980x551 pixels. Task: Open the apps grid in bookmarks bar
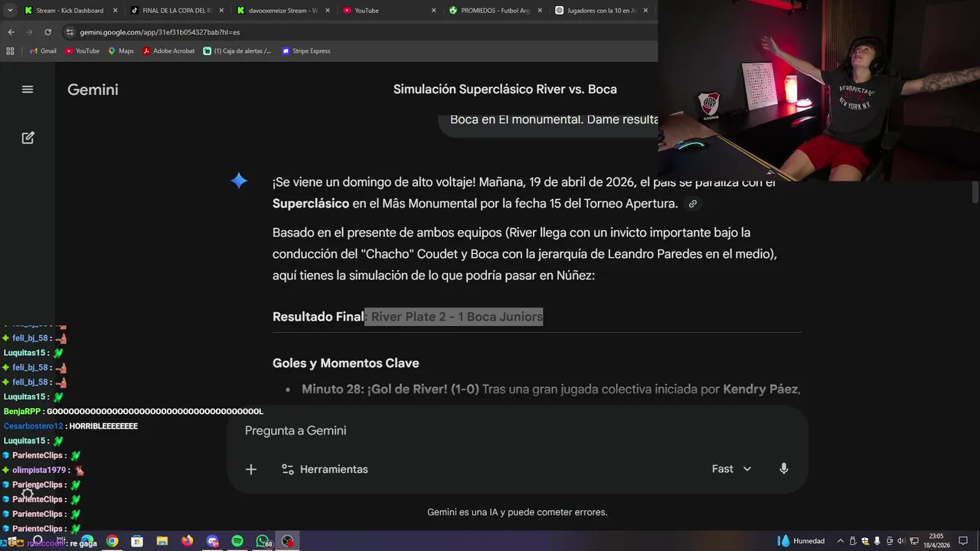10,51
